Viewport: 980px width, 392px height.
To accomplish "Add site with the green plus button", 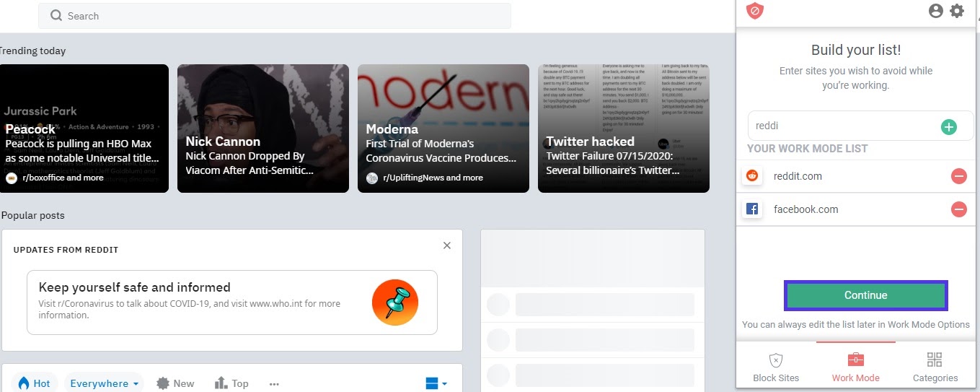I will [949, 127].
